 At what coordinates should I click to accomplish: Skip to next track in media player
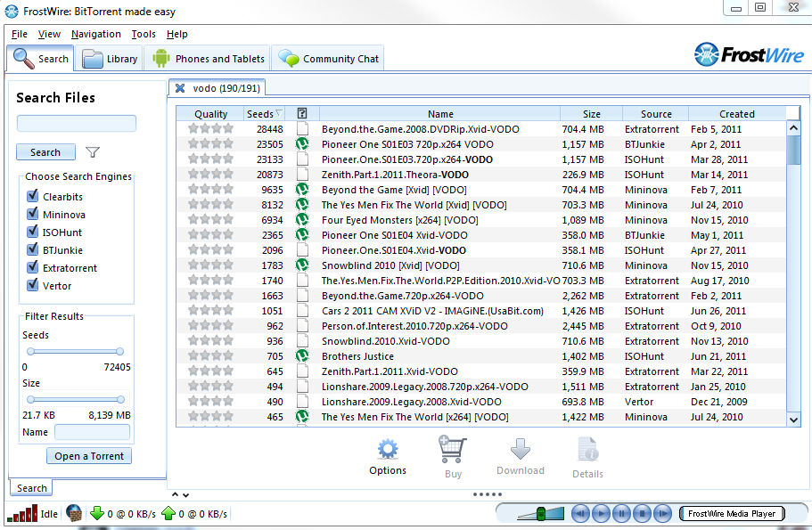(x=662, y=513)
